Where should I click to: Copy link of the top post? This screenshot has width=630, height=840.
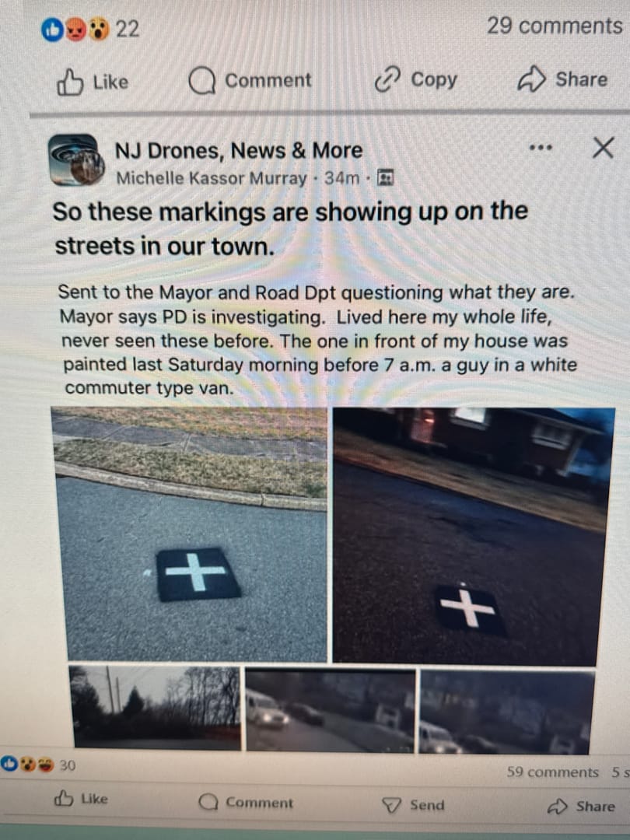(x=415, y=79)
